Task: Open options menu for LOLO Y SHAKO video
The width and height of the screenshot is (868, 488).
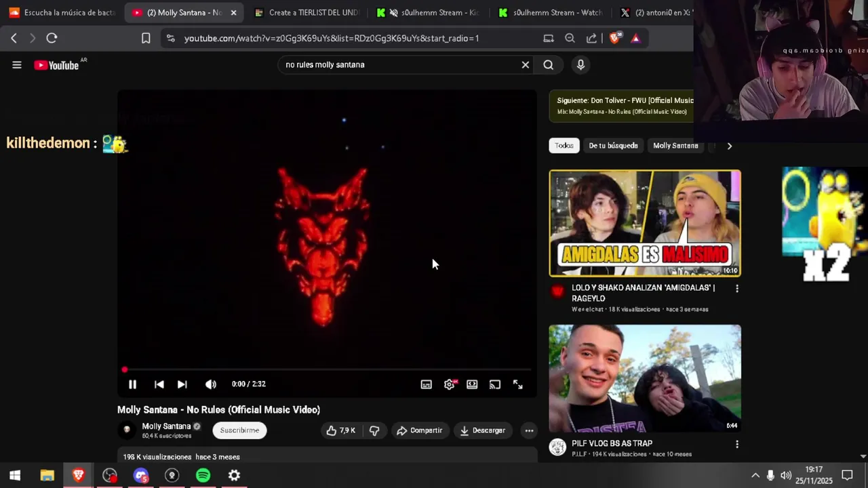Action: [x=737, y=289]
